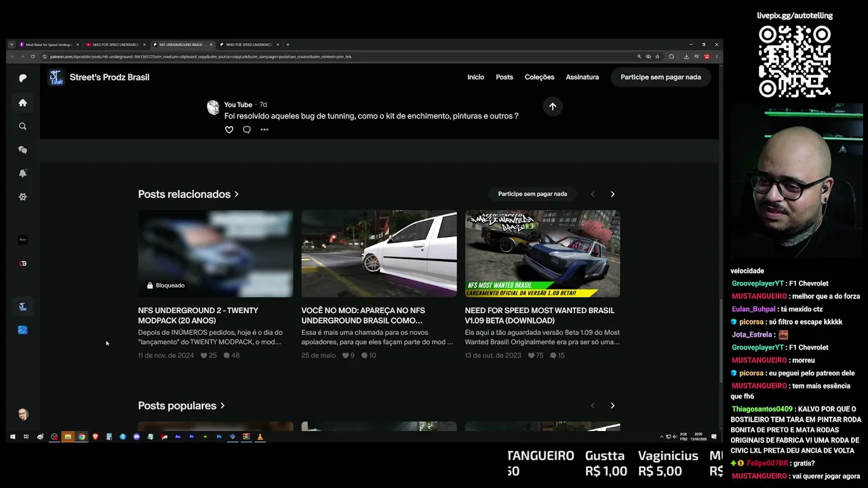
Task: Show next popular posts
Action: 612,405
